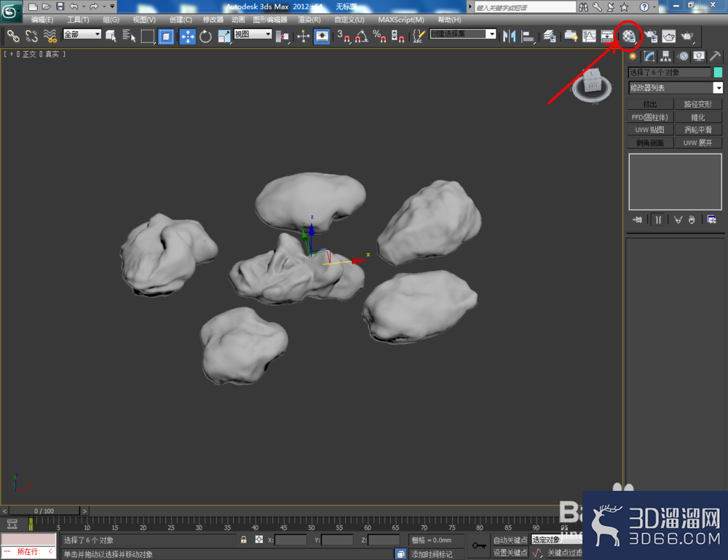Click Render Production teapot icon
The image size is (728, 560).
(687, 36)
